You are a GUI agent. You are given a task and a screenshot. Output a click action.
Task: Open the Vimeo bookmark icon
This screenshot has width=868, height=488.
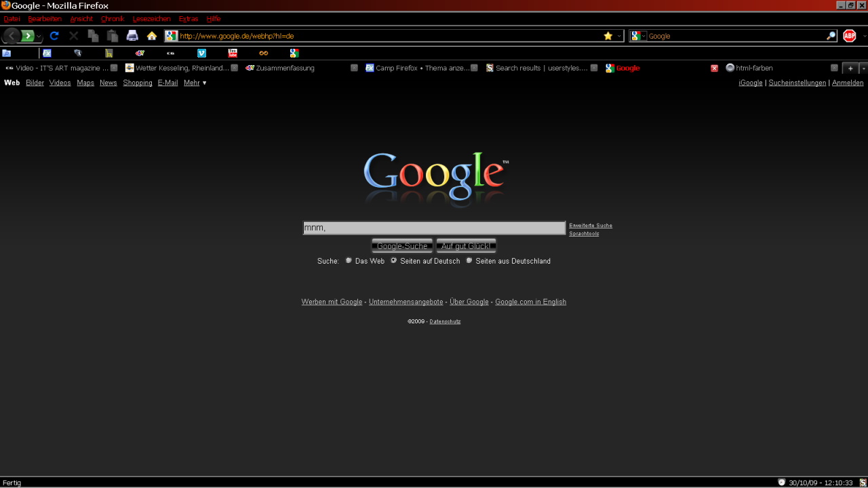(201, 53)
